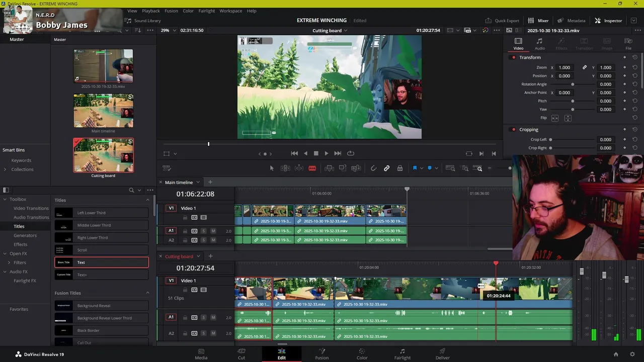Screen dimensions: 644x362
Task: Collapse the Titles category
Action: click(147, 200)
